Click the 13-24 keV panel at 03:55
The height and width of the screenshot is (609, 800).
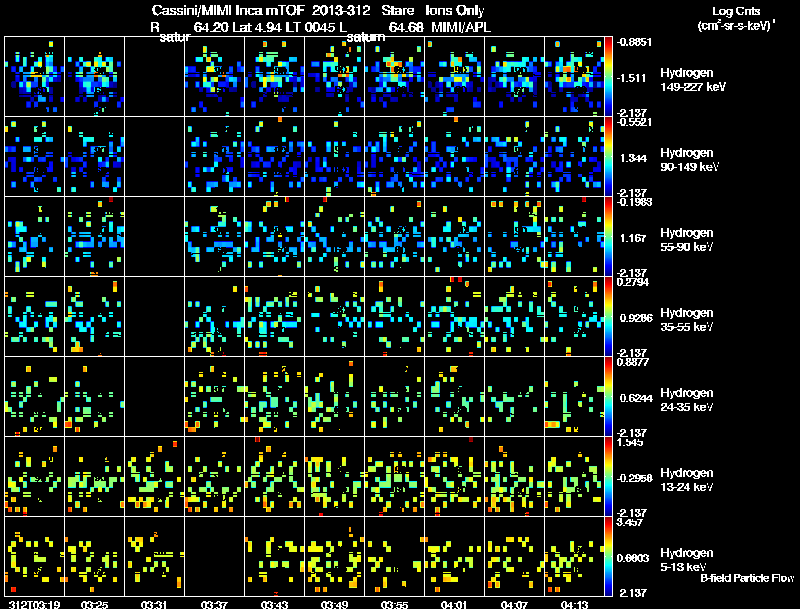coord(395,476)
